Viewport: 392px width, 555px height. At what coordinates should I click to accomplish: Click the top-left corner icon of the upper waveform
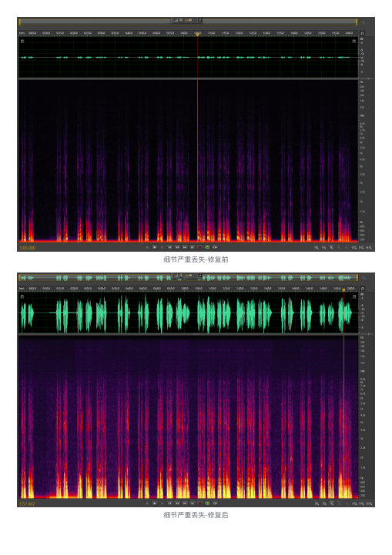point(22,41)
